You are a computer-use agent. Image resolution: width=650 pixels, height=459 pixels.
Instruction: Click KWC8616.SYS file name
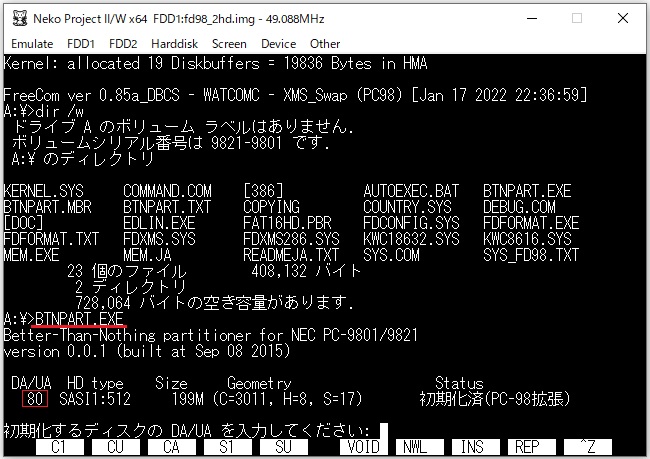[527, 239]
